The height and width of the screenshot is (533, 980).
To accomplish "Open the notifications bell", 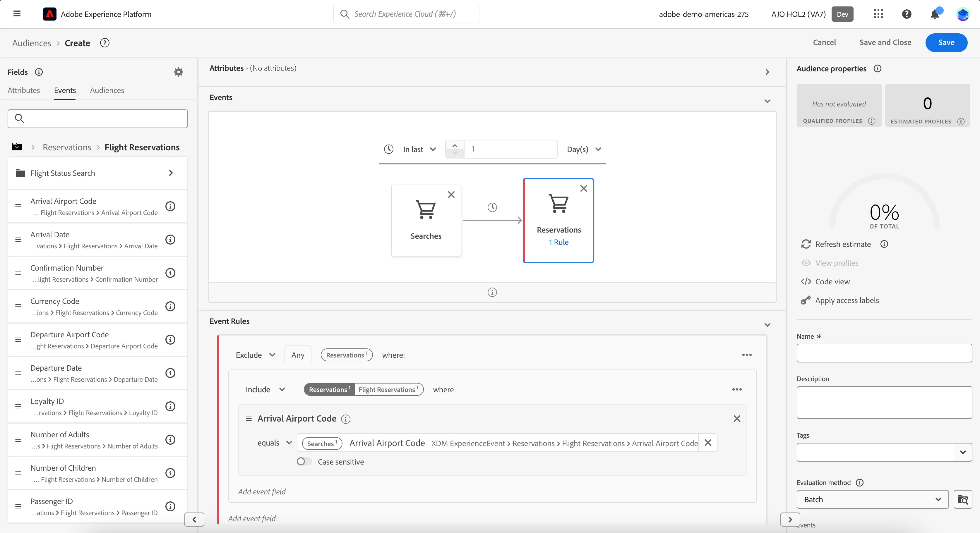I will tap(935, 14).
